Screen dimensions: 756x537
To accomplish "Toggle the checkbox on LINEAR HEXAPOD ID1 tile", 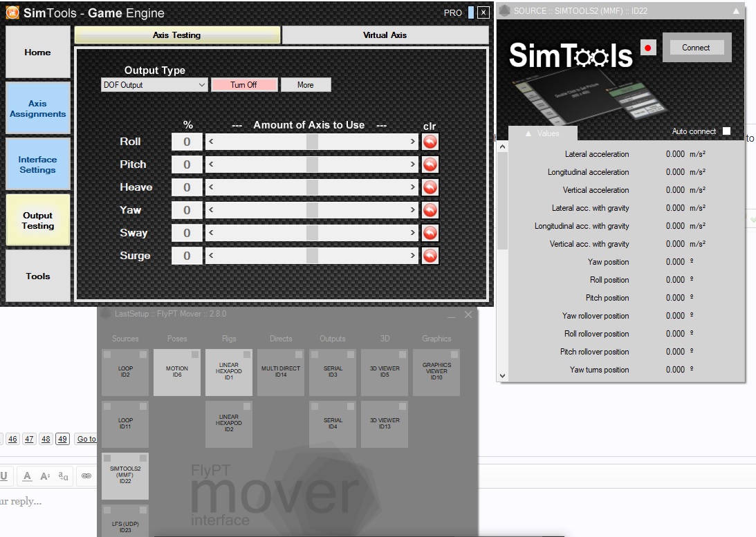I will coord(247,355).
